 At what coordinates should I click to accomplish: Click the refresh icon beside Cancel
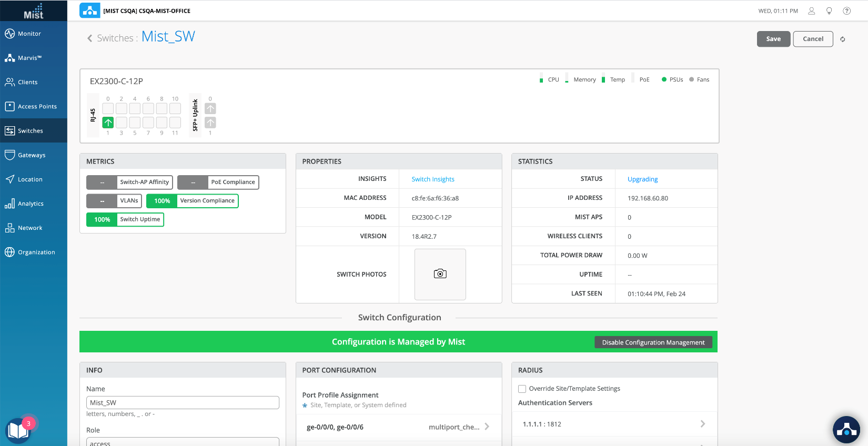pos(843,39)
